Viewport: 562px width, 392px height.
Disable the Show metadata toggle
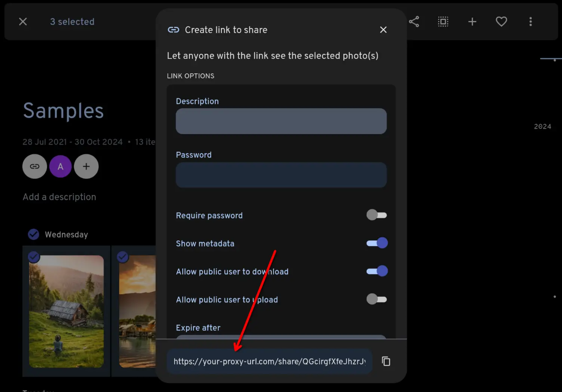pos(377,243)
